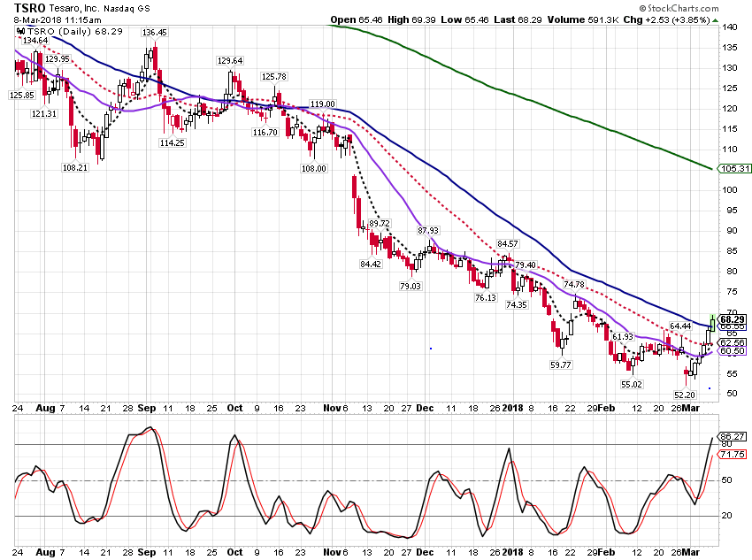Viewport: 752px width, 560px height.
Task: Click the 74.78 price annotation
Action: click(x=574, y=285)
